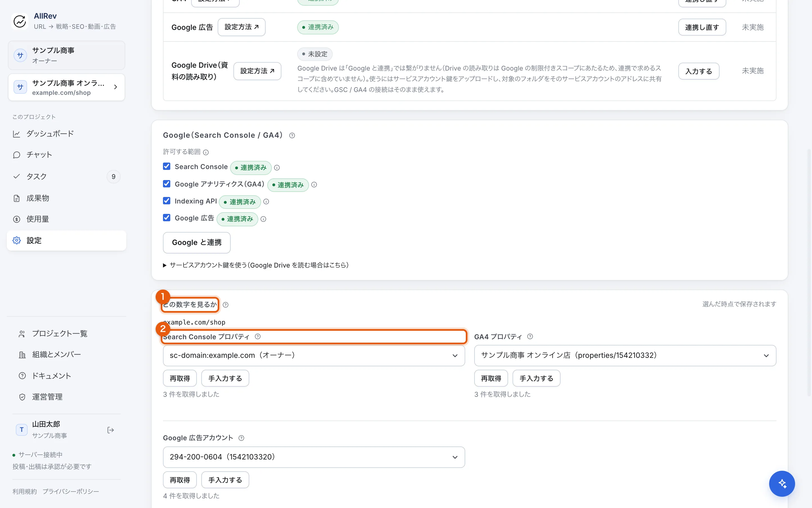Open the Search Console プロパティ dropdown
Viewport: 812px width, 508px height.
314,356
